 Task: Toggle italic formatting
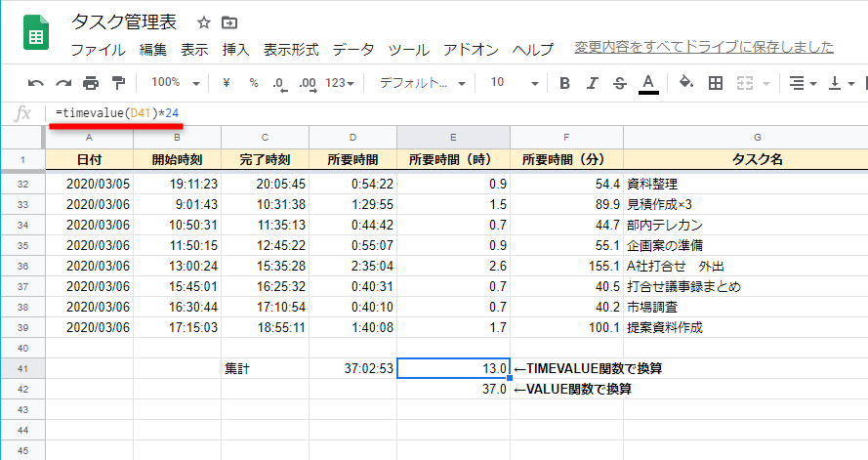[x=593, y=83]
